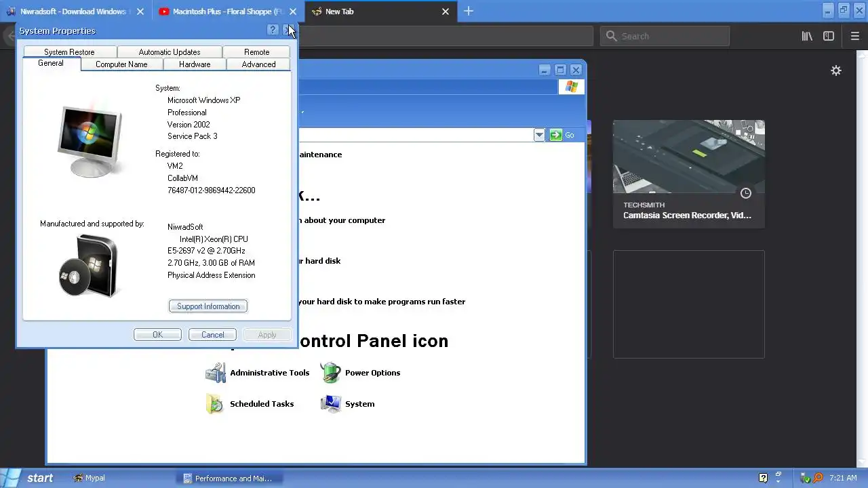The image size is (868, 488).
Task: Switch to the Computer Name tab
Action: [121, 64]
